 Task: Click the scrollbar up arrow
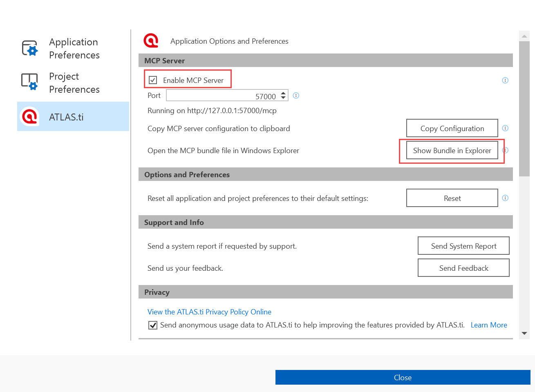[x=524, y=36]
